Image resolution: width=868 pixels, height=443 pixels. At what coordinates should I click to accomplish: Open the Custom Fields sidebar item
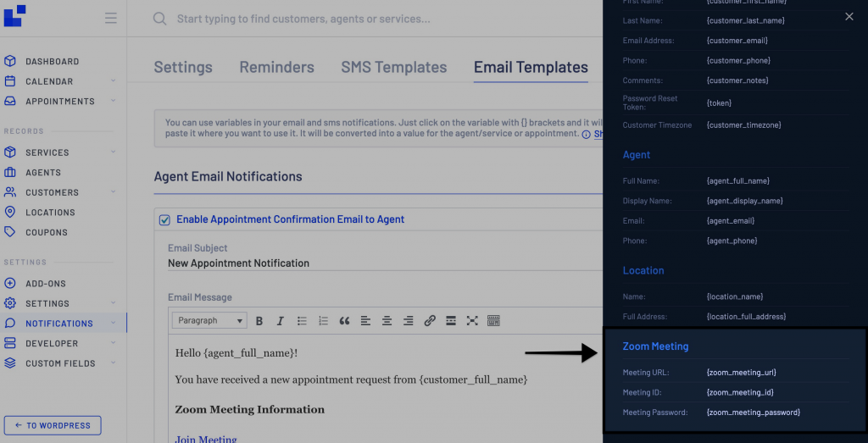coord(60,363)
